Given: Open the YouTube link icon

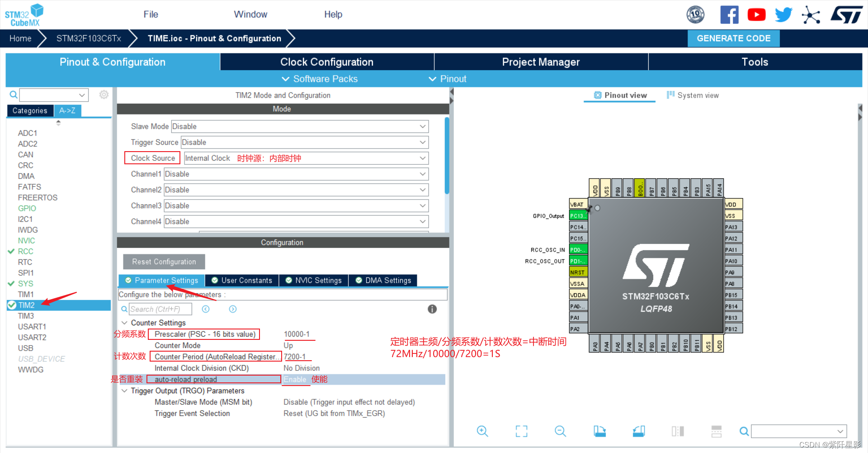Looking at the screenshot, I should [756, 15].
